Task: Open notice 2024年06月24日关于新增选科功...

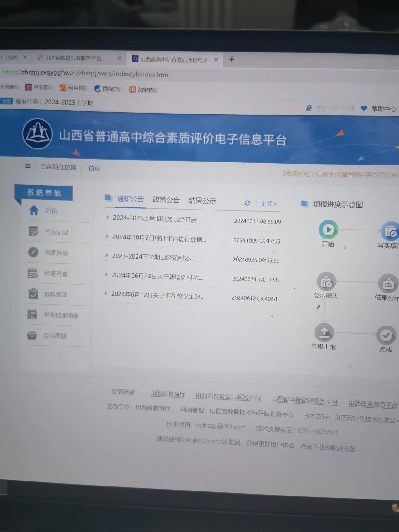Action: (x=157, y=276)
